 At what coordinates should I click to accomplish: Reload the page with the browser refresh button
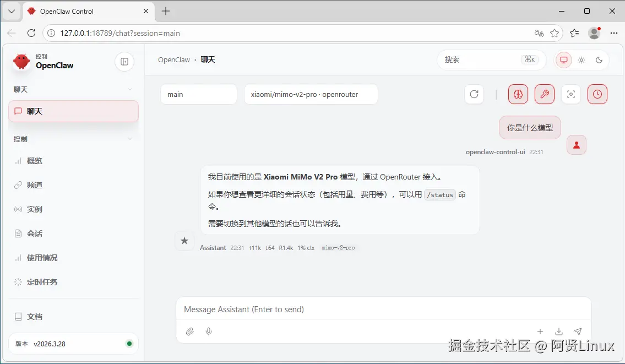31,33
